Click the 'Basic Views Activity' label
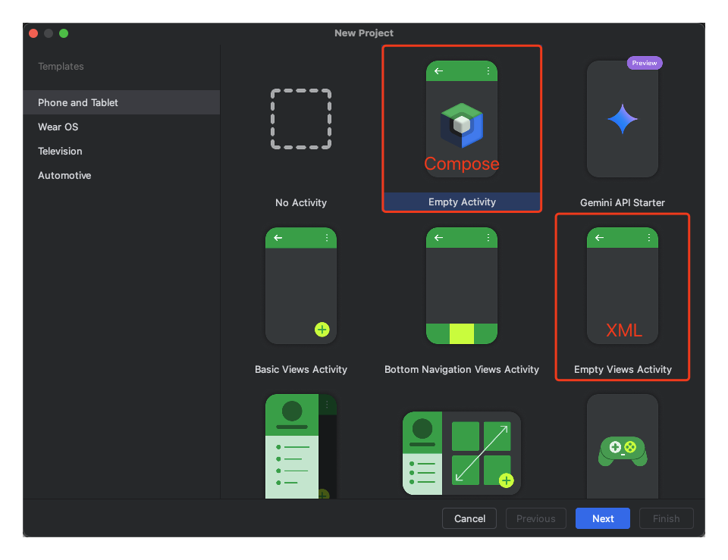 tap(301, 369)
